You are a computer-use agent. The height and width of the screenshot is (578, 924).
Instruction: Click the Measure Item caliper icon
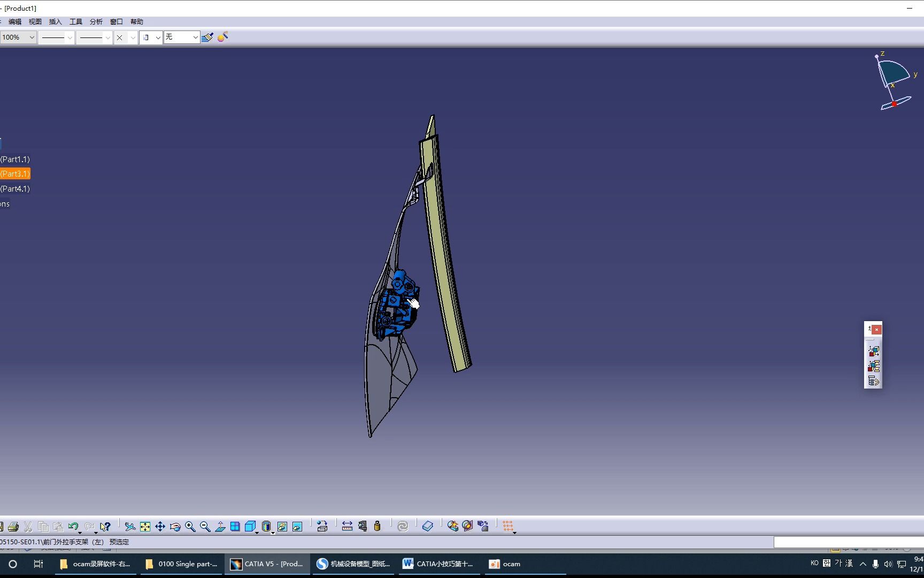click(x=363, y=527)
